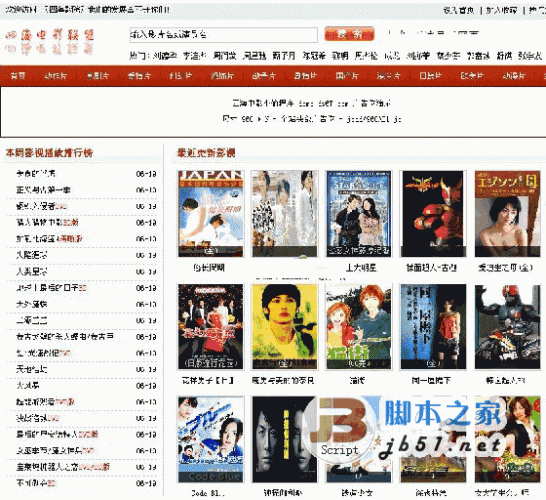The width and height of the screenshot is (546, 500).
Task: Click hot keyword 周星驰 under the search box
Action: 255,56
